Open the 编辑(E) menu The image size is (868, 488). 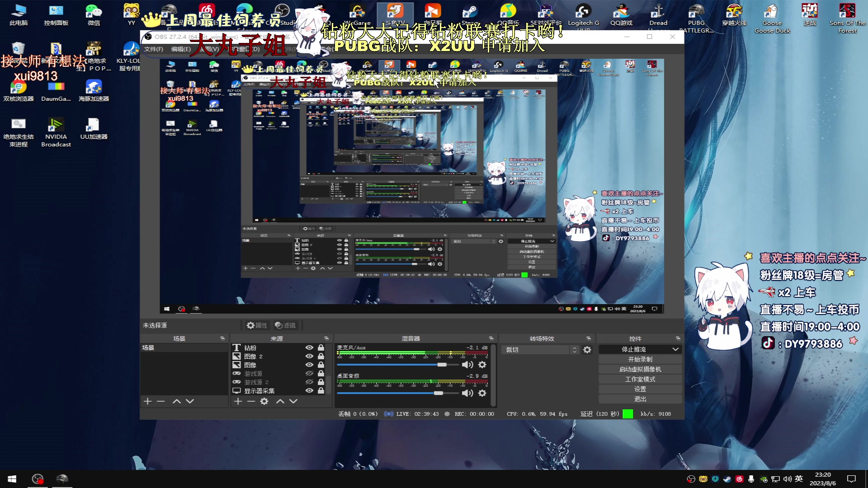pyautogui.click(x=180, y=49)
